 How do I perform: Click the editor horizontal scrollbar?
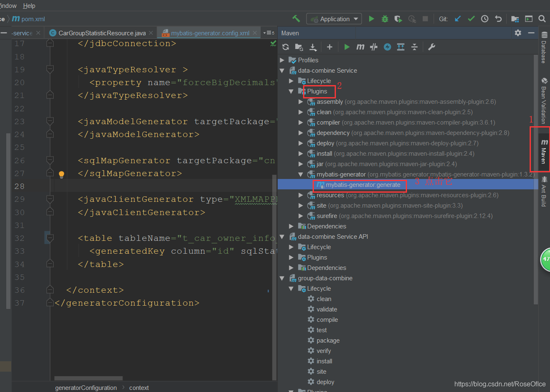click(88, 378)
